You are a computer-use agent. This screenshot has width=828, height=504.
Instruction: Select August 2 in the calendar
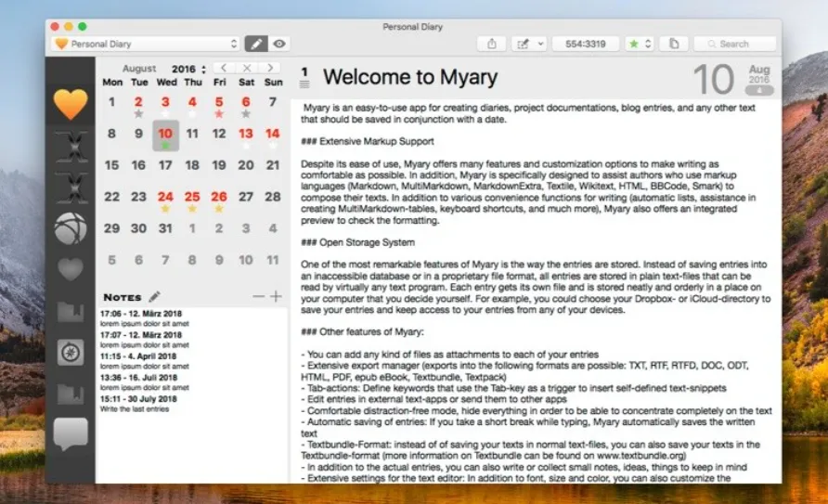pyautogui.click(x=138, y=102)
